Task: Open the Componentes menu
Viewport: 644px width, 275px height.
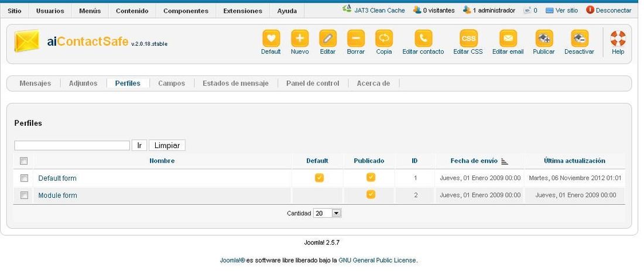Action: coord(186,11)
